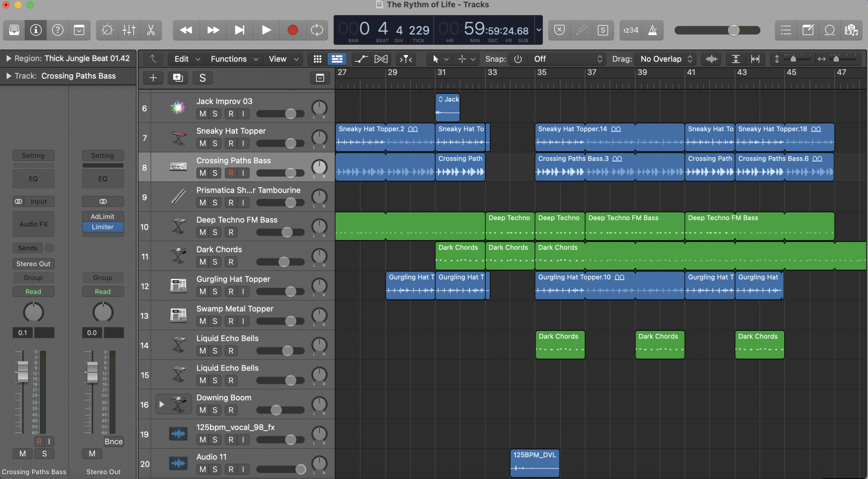Switch to grid view icon
The height and width of the screenshot is (479, 868).
(x=317, y=59)
